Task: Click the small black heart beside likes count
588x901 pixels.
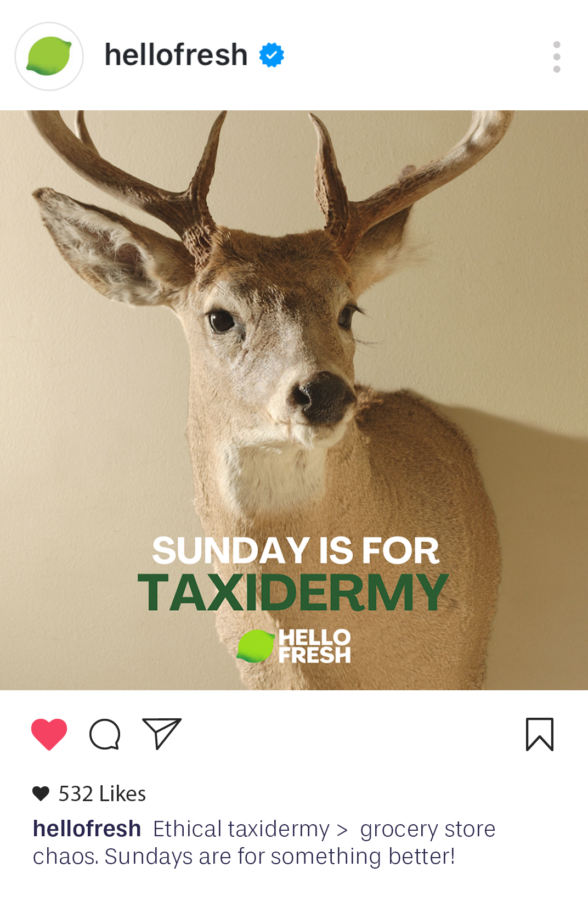Action: (41, 793)
